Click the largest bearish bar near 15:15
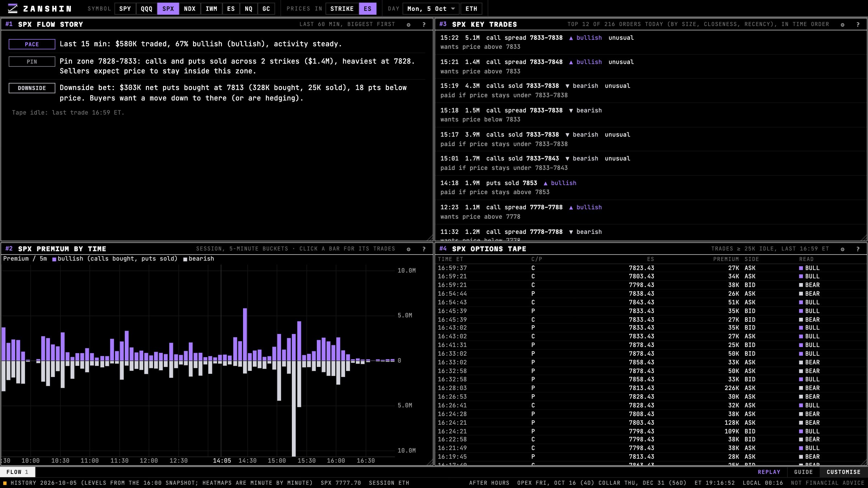 (x=294, y=408)
